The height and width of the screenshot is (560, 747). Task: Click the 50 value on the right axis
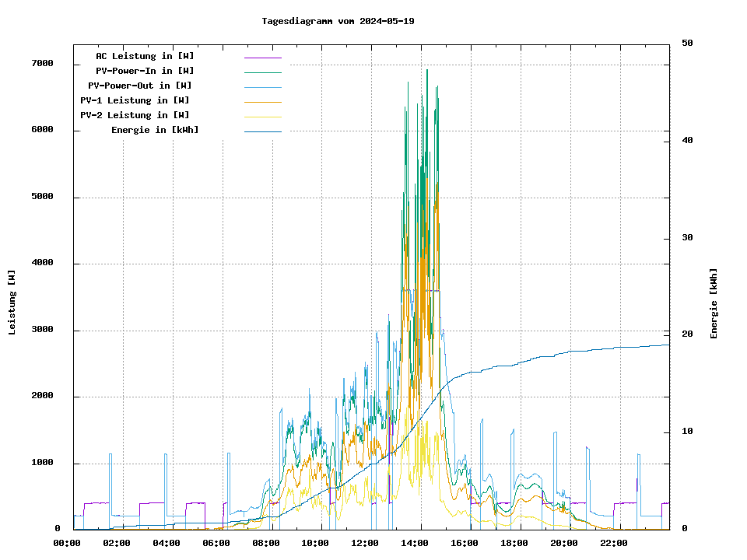click(687, 44)
